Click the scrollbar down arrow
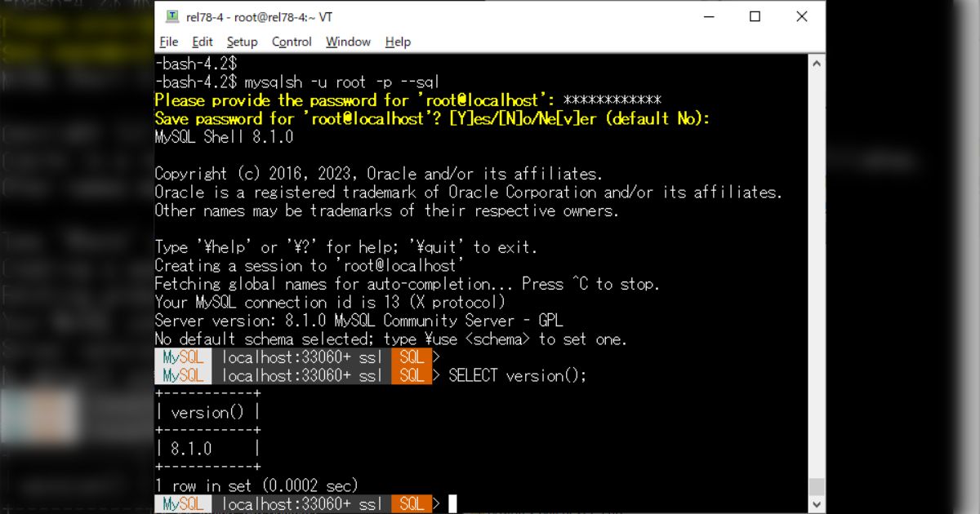Screen dimensions: 980x514 (817, 504)
